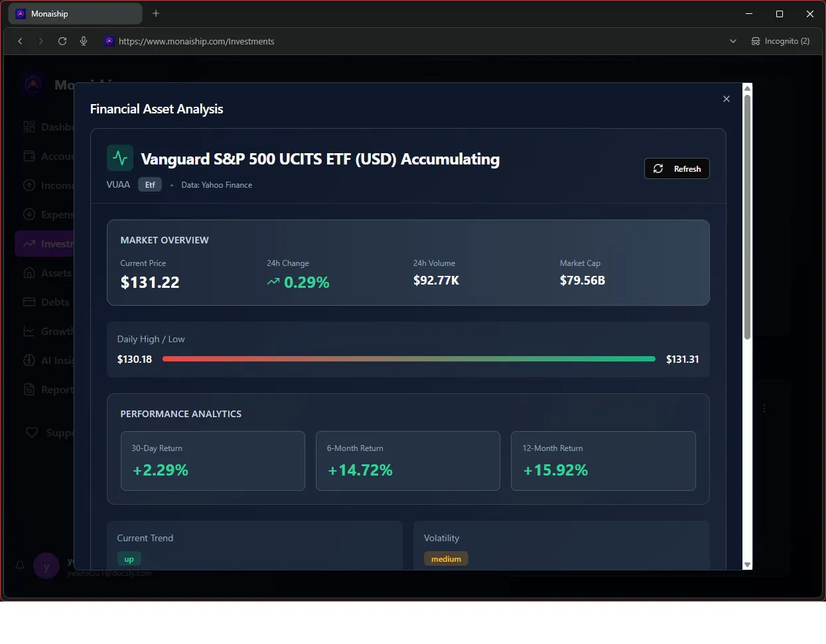Image resolution: width=826 pixels, height=644 pixels.
Task: Click the Dashboard icon in background sidebar
Action: pos(29,127)
